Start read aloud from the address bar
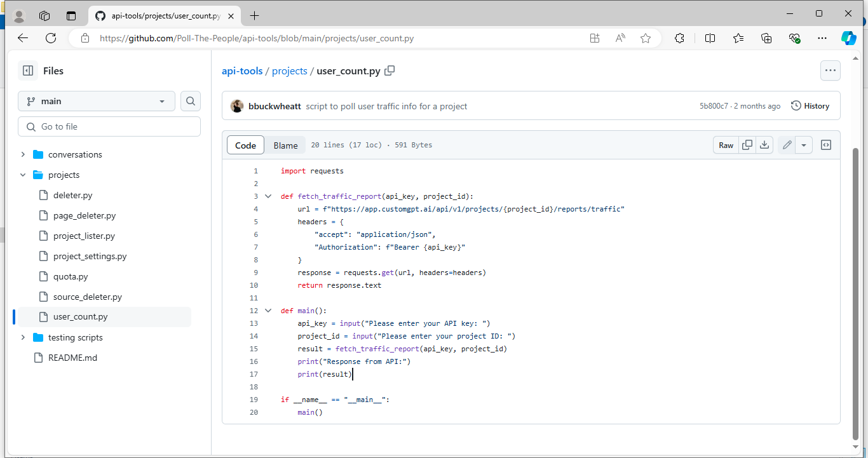 click(620, 38)
